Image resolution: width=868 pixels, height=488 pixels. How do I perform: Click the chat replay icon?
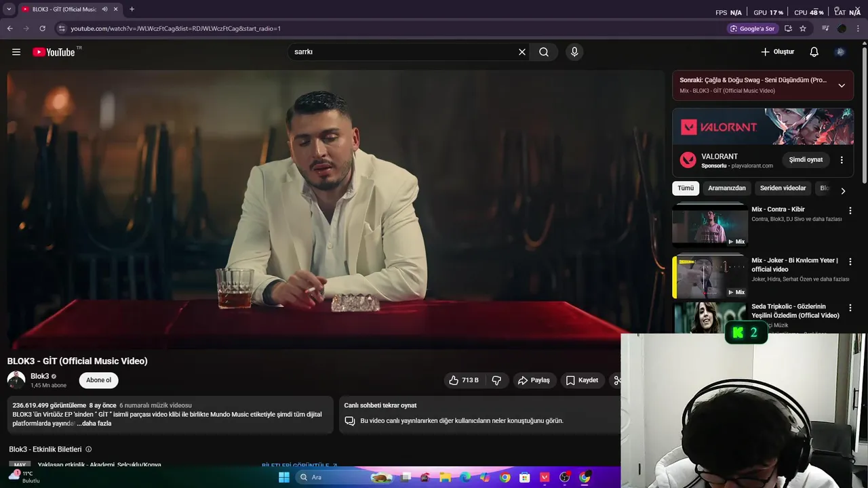pos(350,421)
